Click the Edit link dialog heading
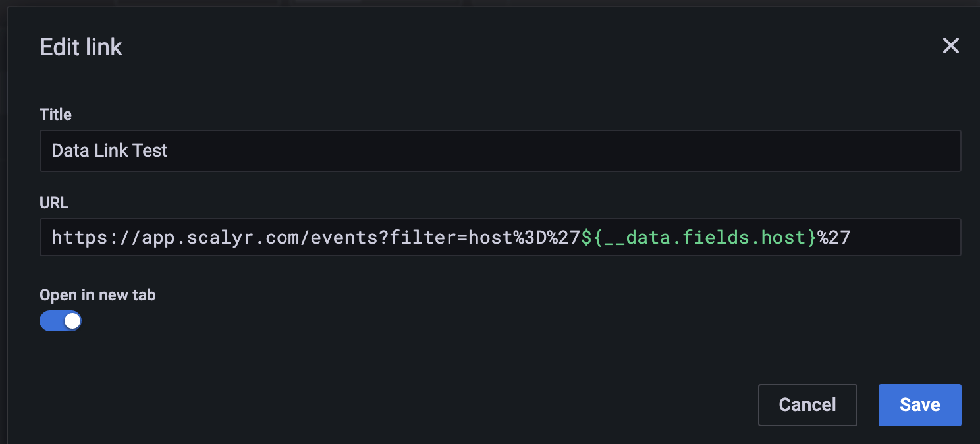The image size is (980, 444). click(x=81, y=47)
